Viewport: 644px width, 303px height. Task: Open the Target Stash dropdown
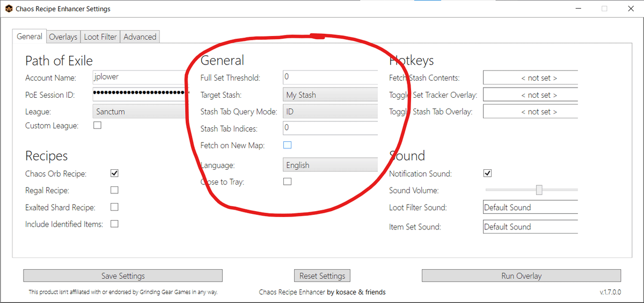330,95
